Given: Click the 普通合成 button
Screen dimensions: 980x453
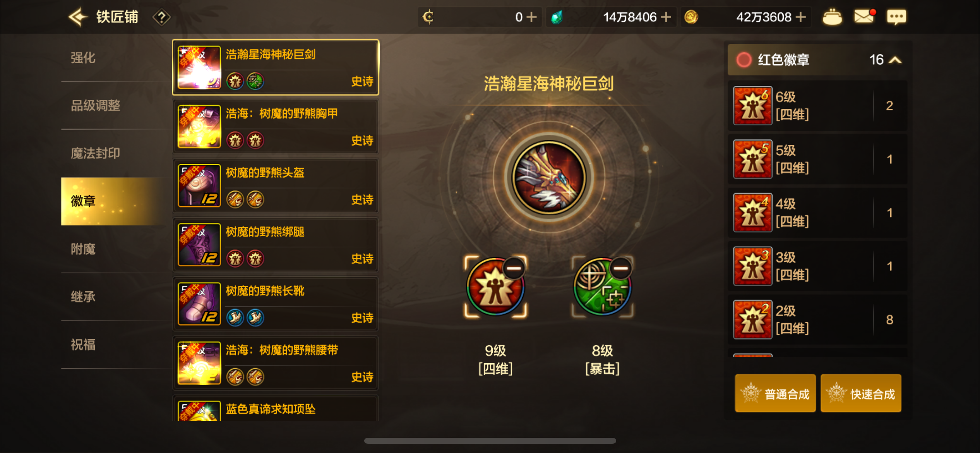Looking at the screenshot, I should 775,393.
